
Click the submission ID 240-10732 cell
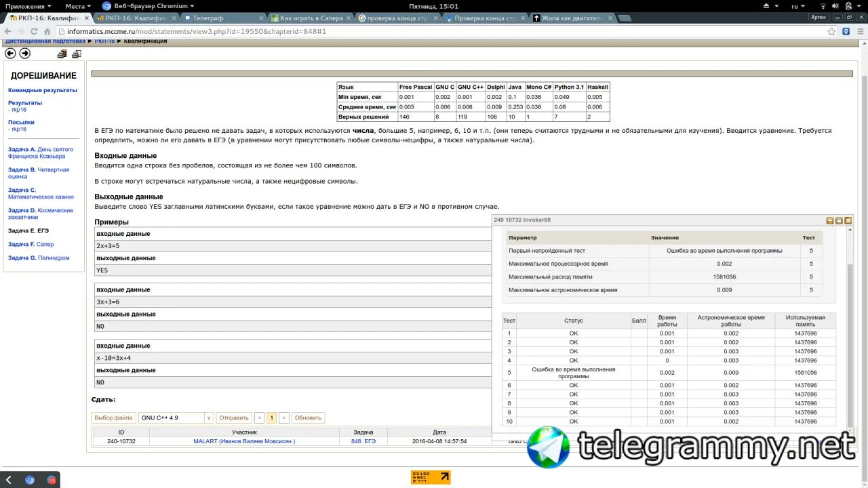click(x=121, y=441)
